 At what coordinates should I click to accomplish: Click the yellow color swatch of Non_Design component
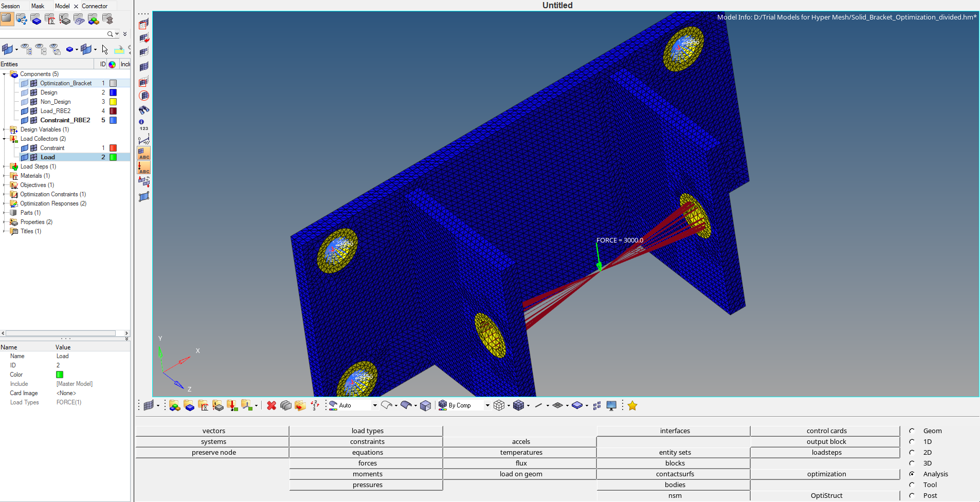[113, 101]
